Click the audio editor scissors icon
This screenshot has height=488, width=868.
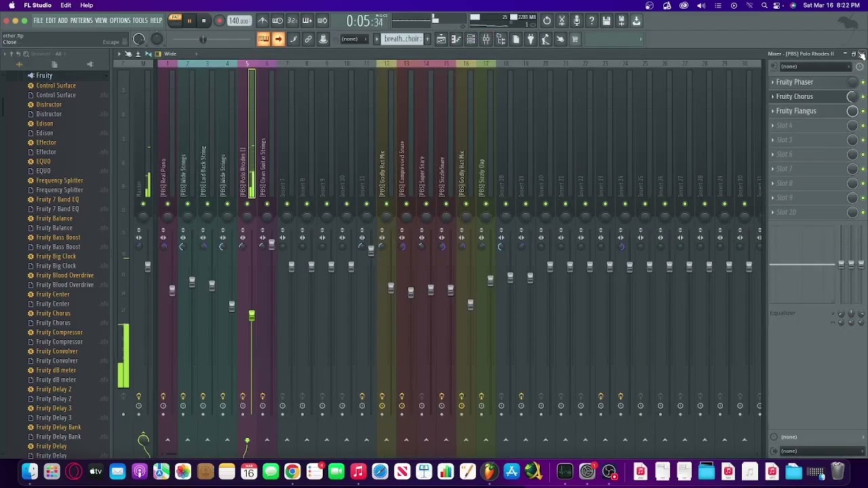tap(561, 21)
